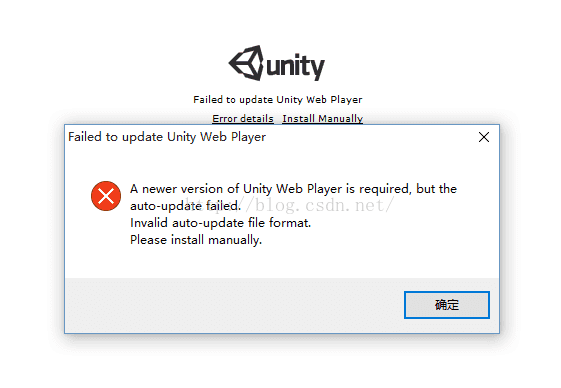This screenshot has width=561, height=388.
Task: Click the red error cross icon
Action: (106, 196)
